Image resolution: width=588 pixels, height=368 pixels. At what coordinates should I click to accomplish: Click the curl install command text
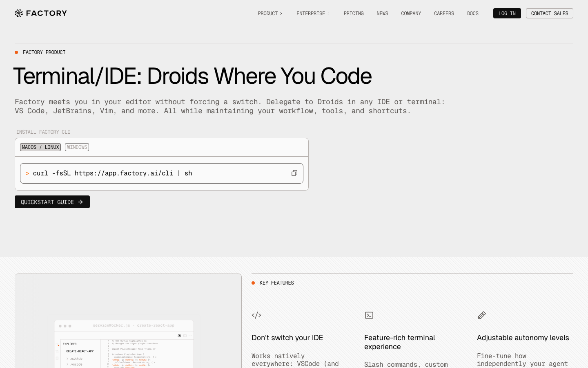(x=112, y=173)
